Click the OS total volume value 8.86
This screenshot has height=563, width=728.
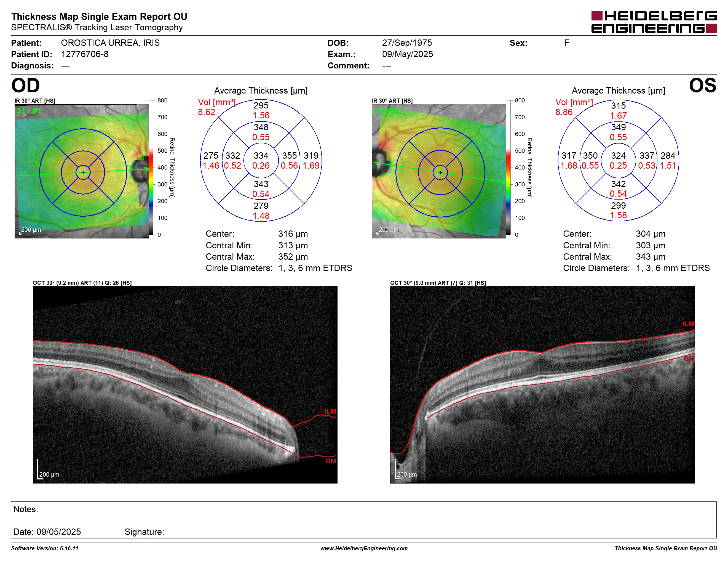point(564,112)
